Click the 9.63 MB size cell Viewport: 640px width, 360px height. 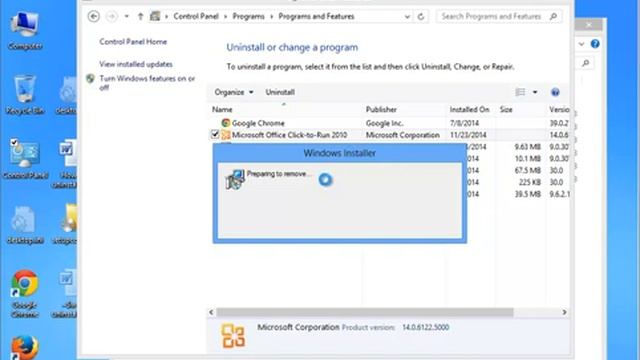pos(527,147)
